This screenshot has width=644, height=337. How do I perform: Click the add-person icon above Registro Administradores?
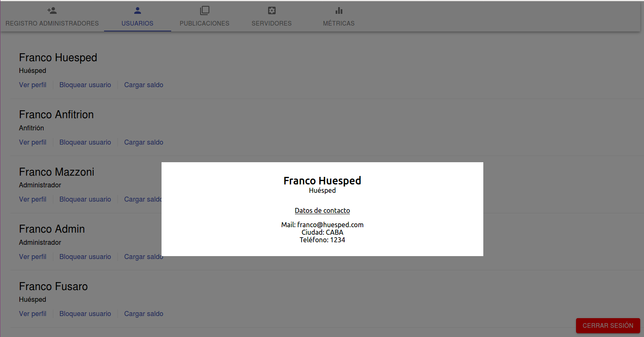click(x=52, y=10)
